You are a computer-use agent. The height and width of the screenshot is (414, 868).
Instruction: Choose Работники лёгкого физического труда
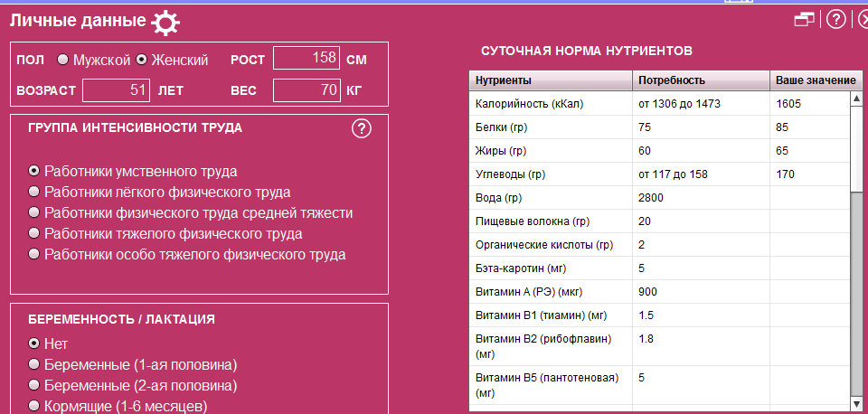34,192
